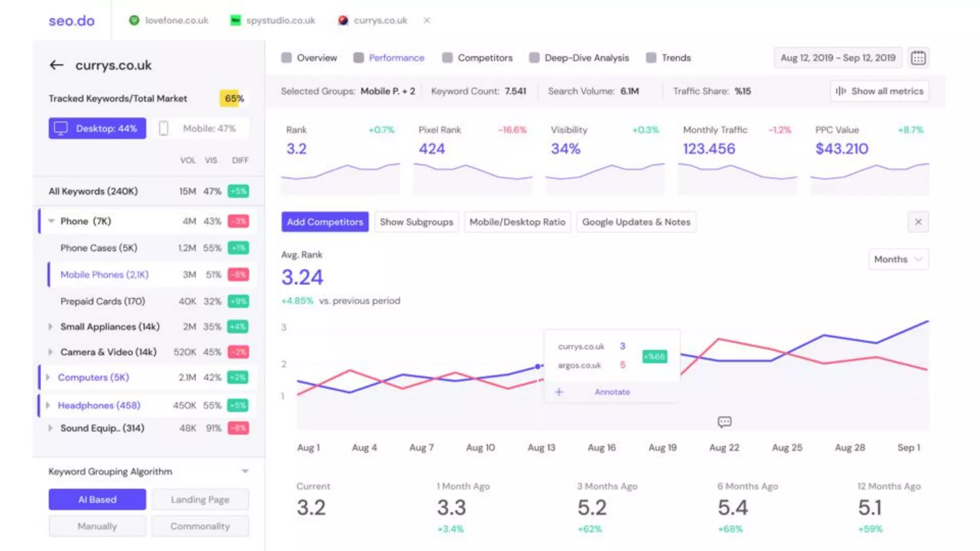Dismiss the chart toolbar with X button

[x=918, y=222]
